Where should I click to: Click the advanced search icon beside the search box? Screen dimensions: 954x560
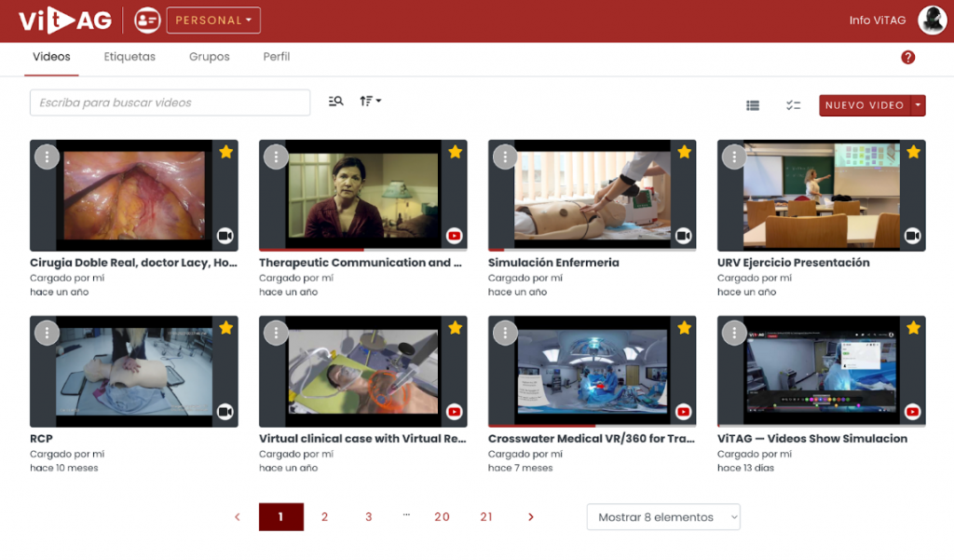click(336, 102)
